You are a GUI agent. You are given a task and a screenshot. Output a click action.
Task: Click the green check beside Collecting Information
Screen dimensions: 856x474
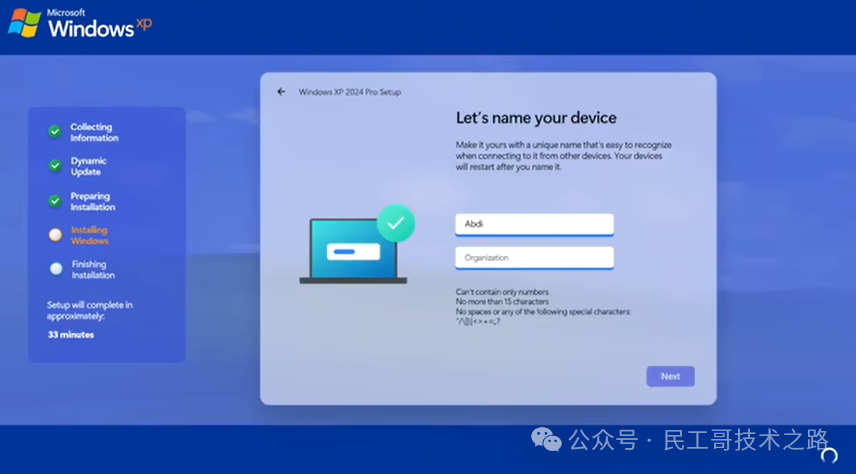point(55,132)
